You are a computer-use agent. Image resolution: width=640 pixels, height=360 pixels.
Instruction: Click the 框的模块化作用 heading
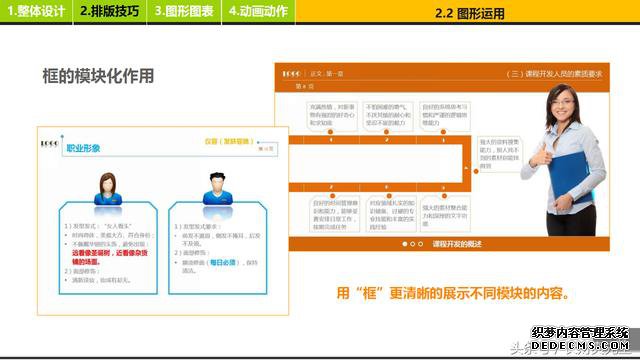coord(98,76)
